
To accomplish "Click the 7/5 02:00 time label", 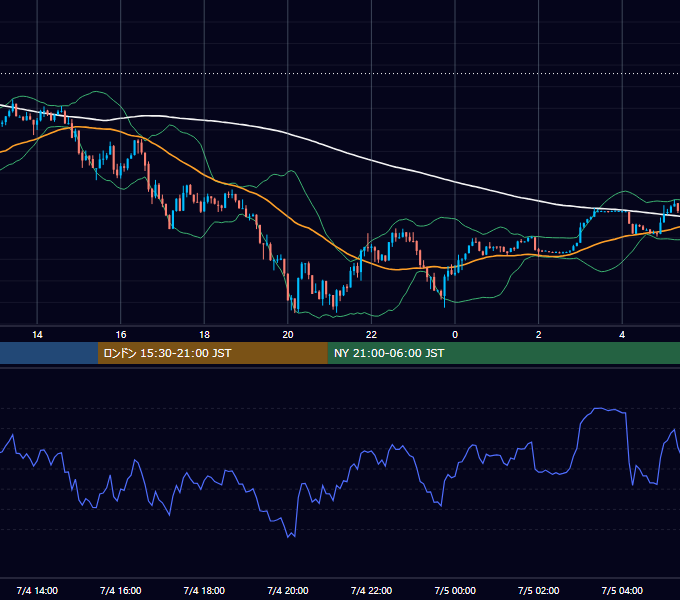I will pyautogui.click(x=539, y=590).
